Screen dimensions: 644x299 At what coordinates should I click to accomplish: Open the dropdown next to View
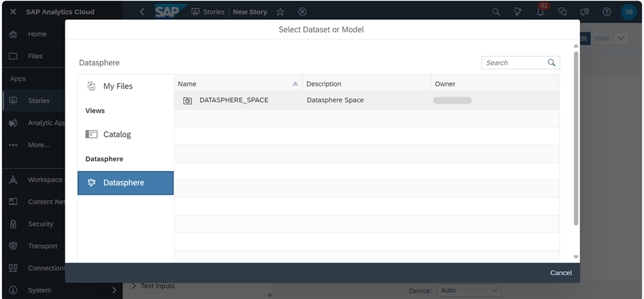pyautogui.click(x=621, y=38)
